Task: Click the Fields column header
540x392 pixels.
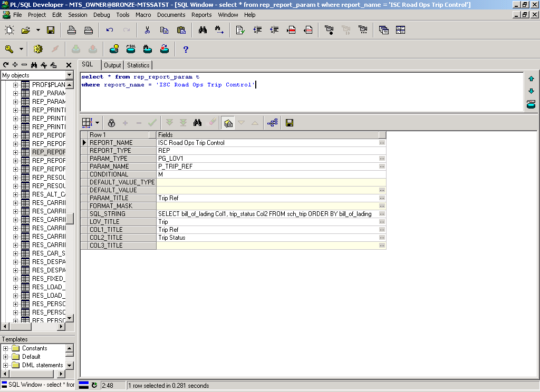Action: click(x=267, y=134)
